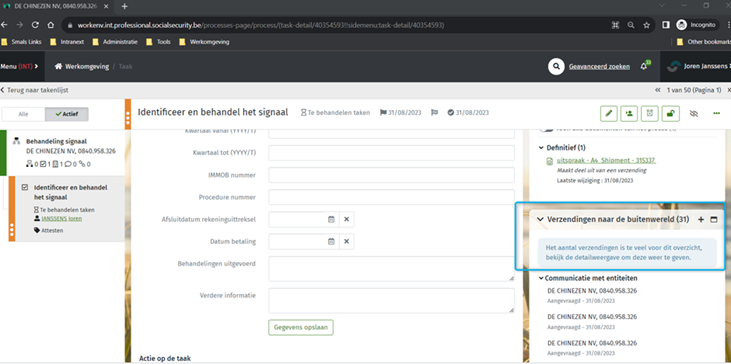This screenshot has width=731, height=364.
Task: Open the Tools bookmark folder
Action: coord(159,42)
